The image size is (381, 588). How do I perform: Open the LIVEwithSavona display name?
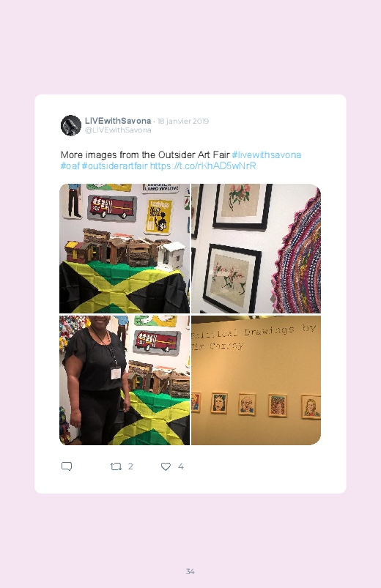pyautogui.click(x=118, y=121)
